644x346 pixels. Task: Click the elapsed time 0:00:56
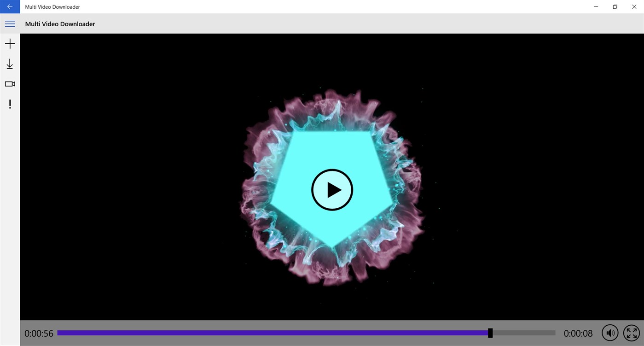point(39,333)
